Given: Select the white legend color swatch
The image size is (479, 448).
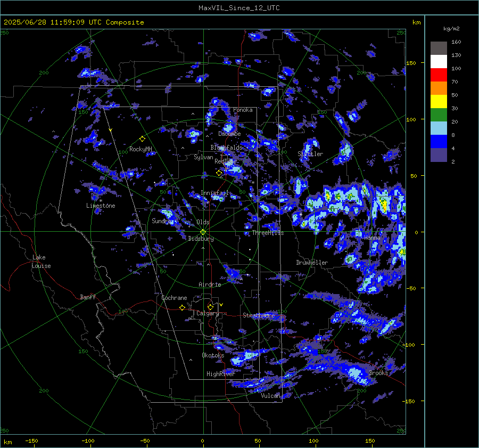Looking at the screenshot, I should click(439, 62).
